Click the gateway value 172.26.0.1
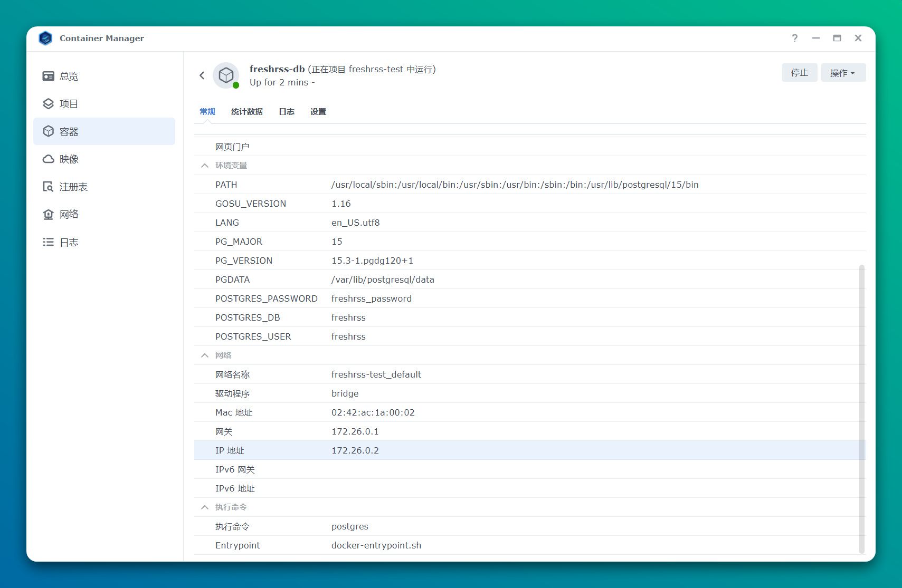 355,431
